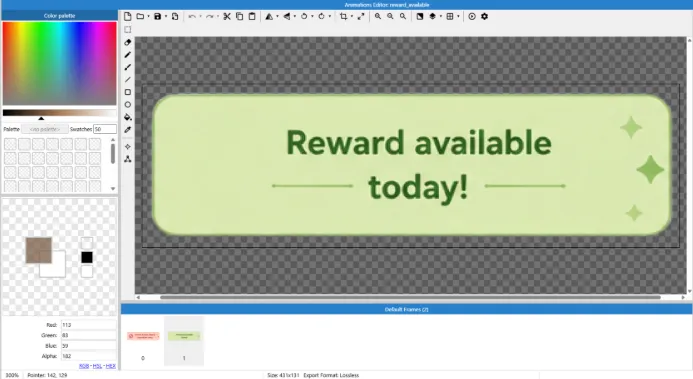Click the Copy icon

pyautogui.click(x=240, y=16)
